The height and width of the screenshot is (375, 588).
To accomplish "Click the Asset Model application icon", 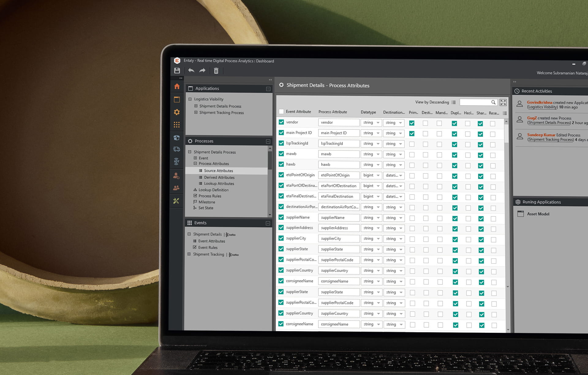I will [520, 214].
